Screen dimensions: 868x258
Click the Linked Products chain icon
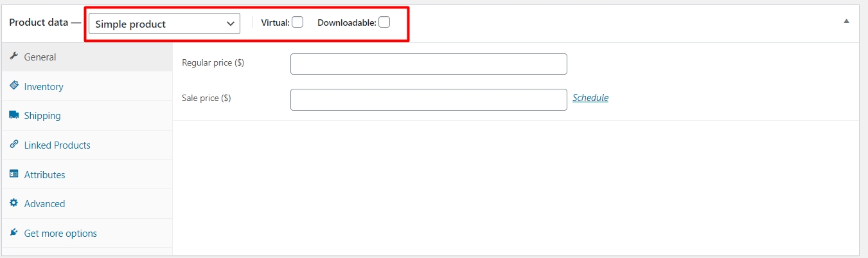13,145
